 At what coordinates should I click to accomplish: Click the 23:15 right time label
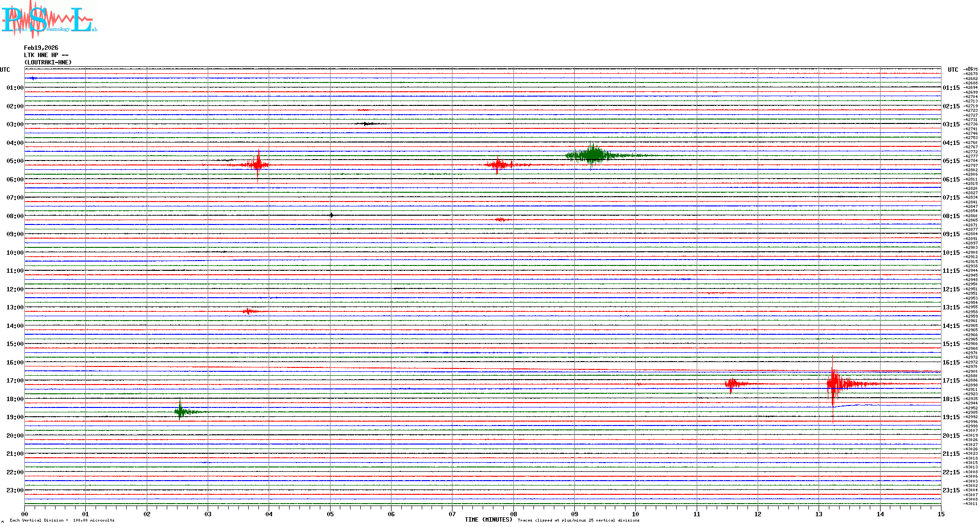[x=951, y=490]
